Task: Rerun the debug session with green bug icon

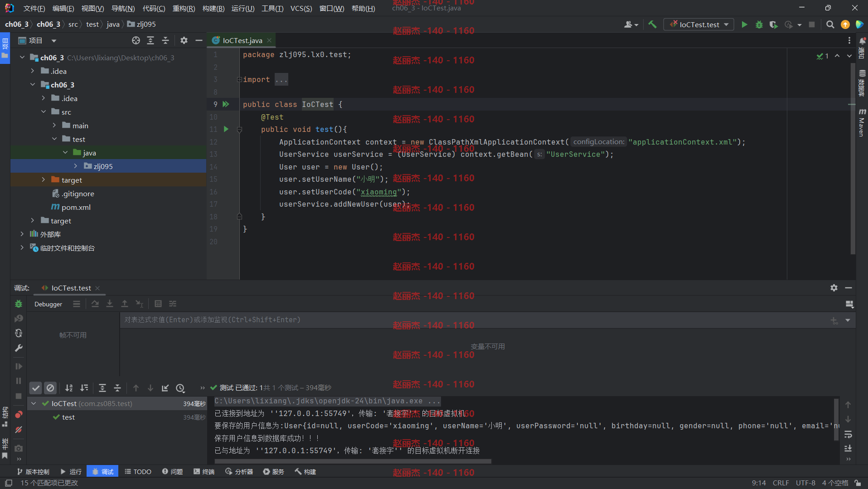Action: [19, 304]
